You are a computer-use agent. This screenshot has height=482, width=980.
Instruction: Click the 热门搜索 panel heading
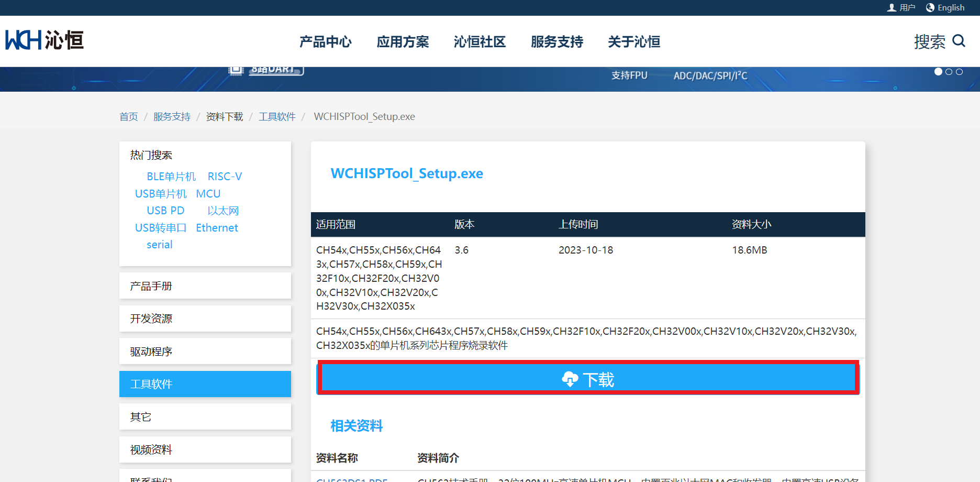pos(151,155)
